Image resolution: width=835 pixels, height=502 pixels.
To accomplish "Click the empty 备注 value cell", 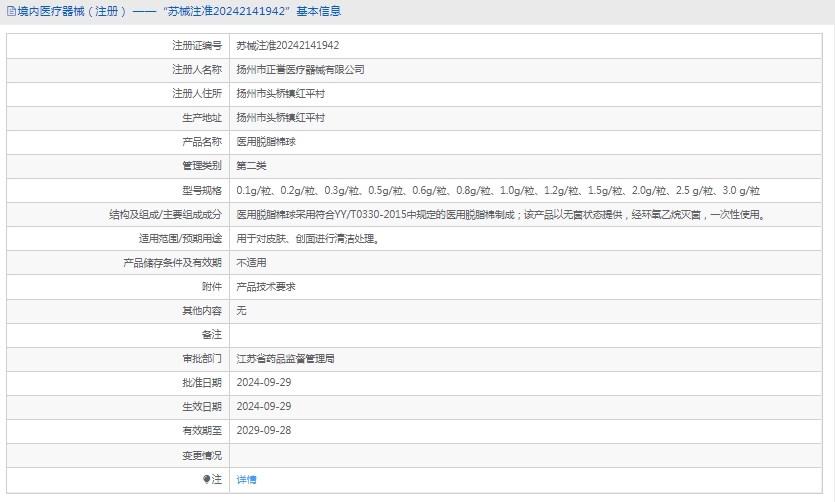I will coord(528,334).
